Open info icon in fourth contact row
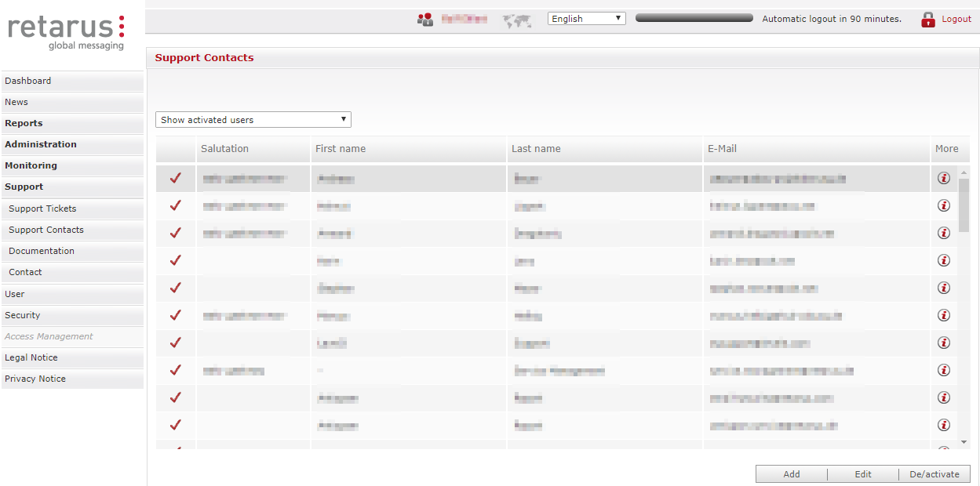 point(944,260)
